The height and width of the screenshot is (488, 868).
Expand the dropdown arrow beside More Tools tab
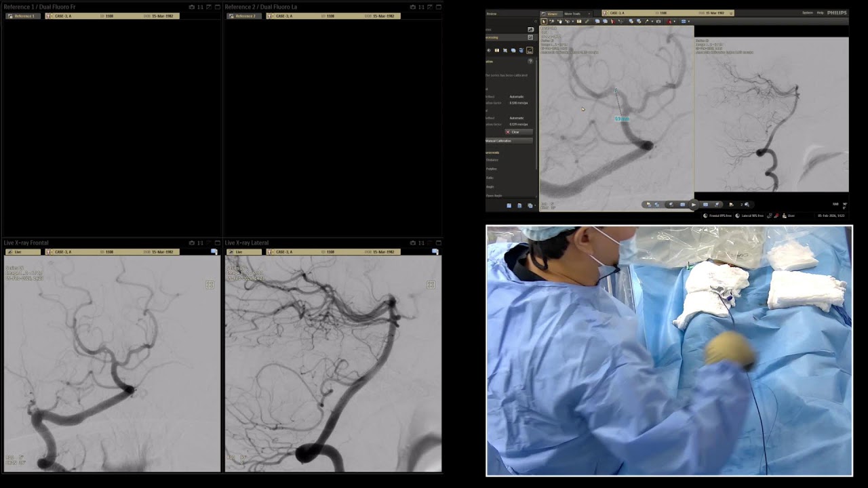(589, 14)
